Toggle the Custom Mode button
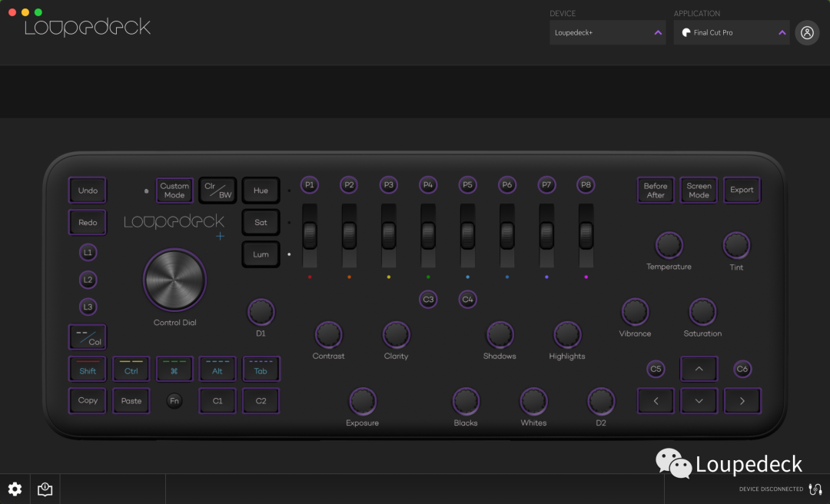This screenshot has width=830, height=504. click(174, 191)
